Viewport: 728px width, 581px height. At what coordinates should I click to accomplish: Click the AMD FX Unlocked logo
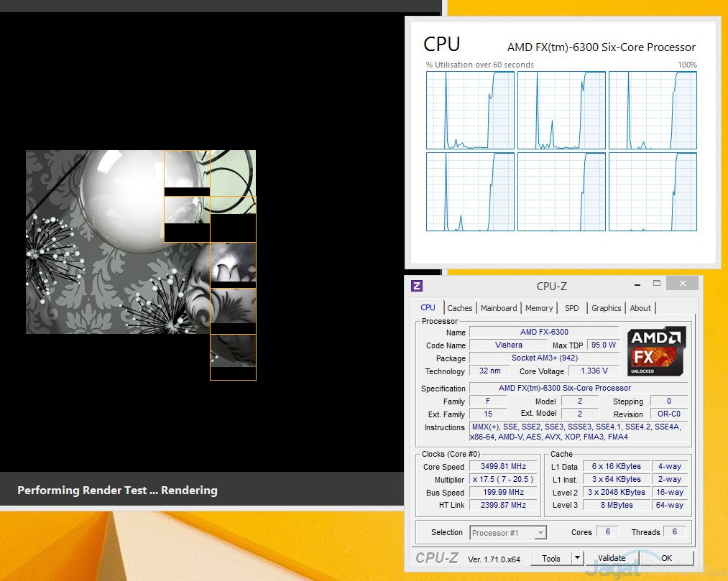656,351
